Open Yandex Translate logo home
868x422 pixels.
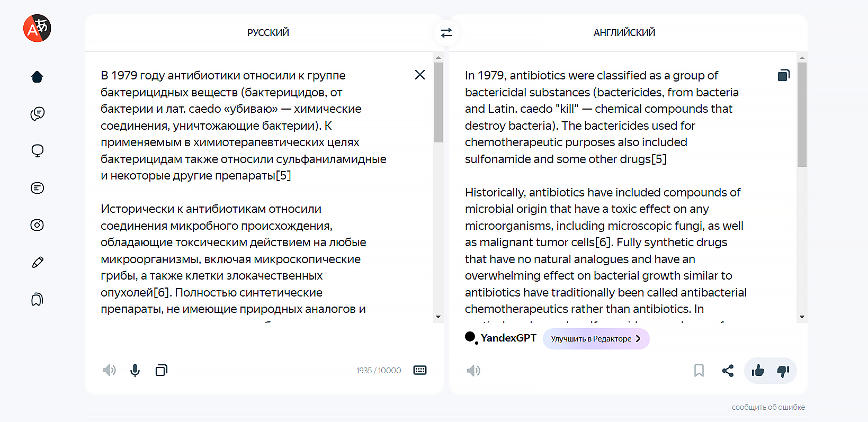[37, 28]
